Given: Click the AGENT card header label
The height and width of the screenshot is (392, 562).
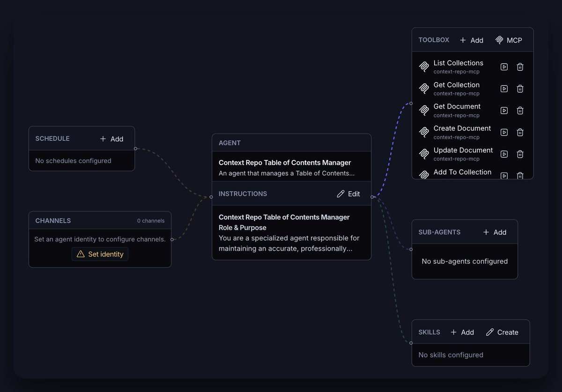Looking at the screenshot, I should (229, 143).
